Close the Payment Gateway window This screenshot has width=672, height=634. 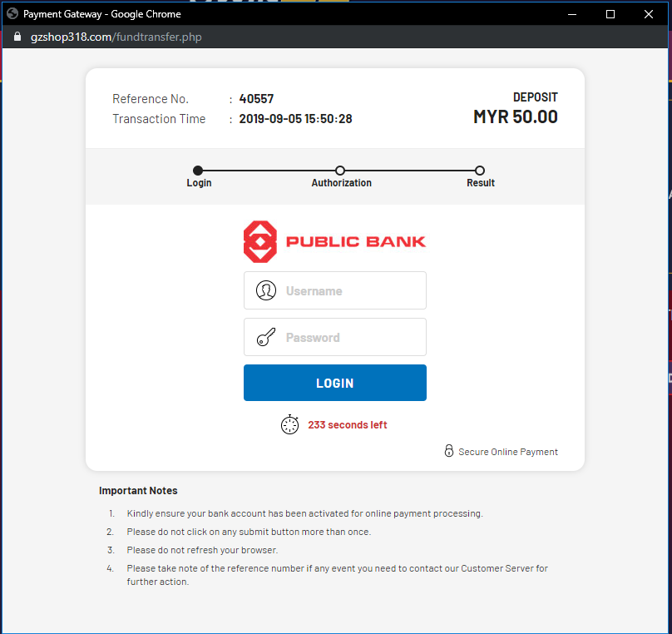649,14
